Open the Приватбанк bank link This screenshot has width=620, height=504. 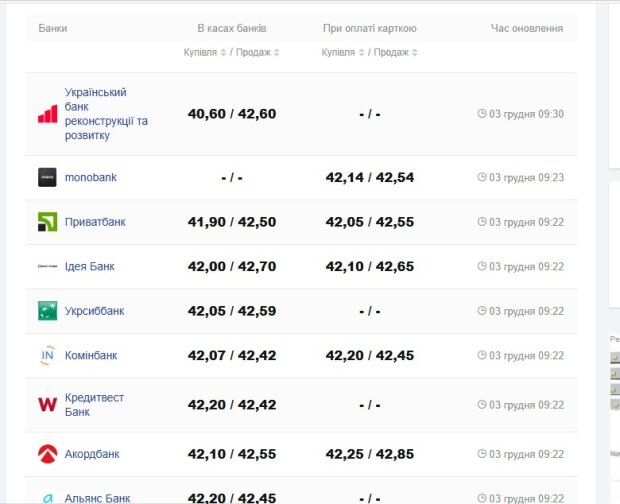point(95,222)
